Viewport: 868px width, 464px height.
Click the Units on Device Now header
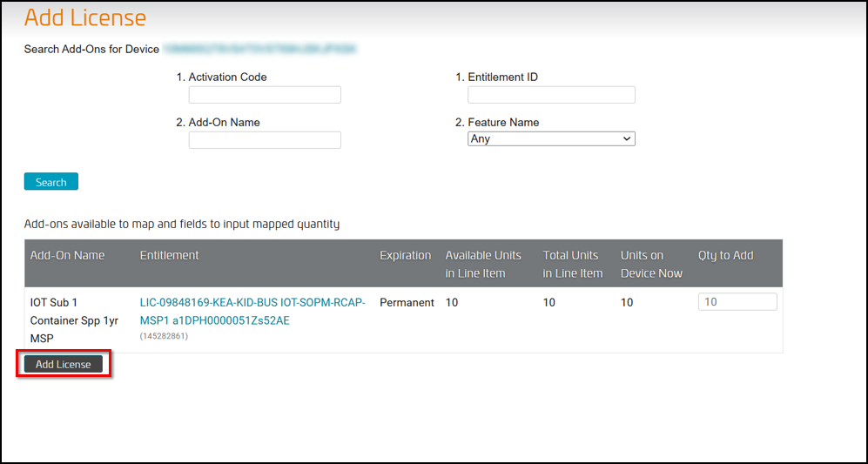(x=651, y=264)
